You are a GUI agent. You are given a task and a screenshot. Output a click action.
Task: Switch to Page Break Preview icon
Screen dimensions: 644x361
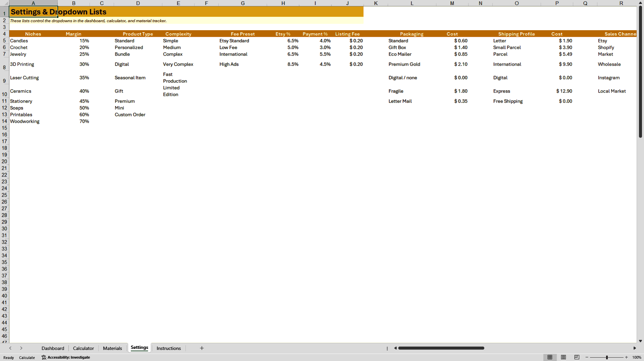[x=577, y=357]
